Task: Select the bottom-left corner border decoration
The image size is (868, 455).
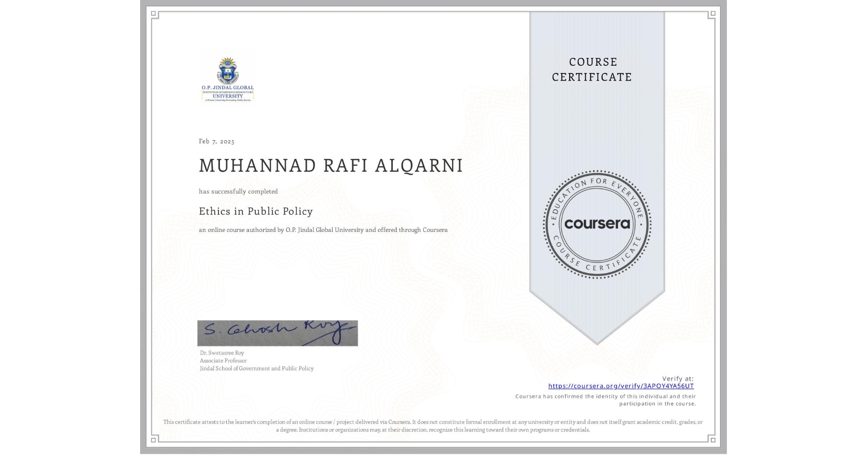Action: (x=154, y=440)
